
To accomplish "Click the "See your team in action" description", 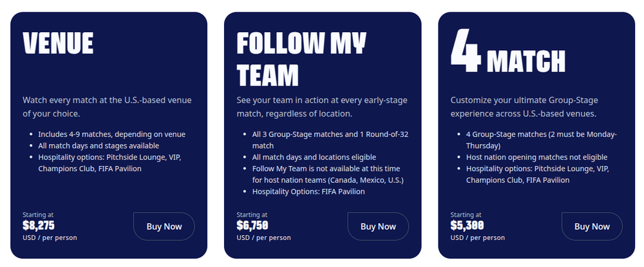I will click(322, 107).
